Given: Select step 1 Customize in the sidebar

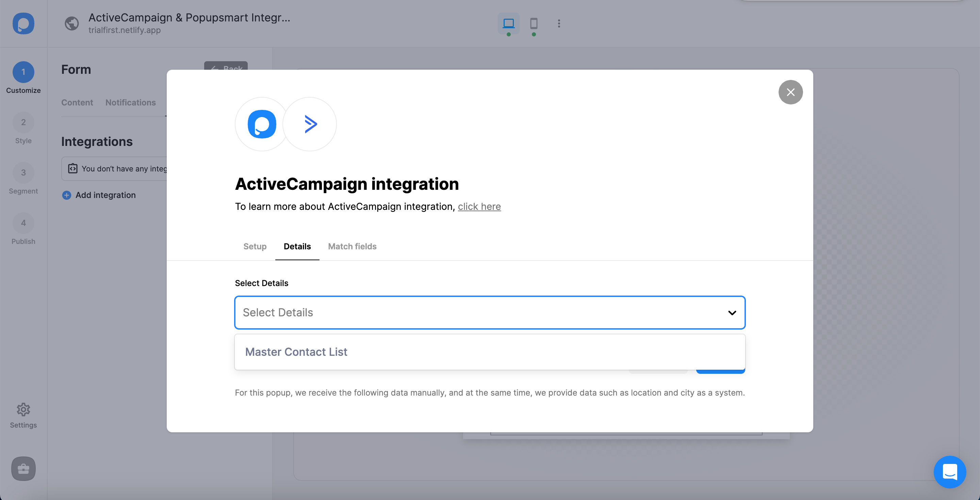Looking at the screenshot, I should point(23,72).
